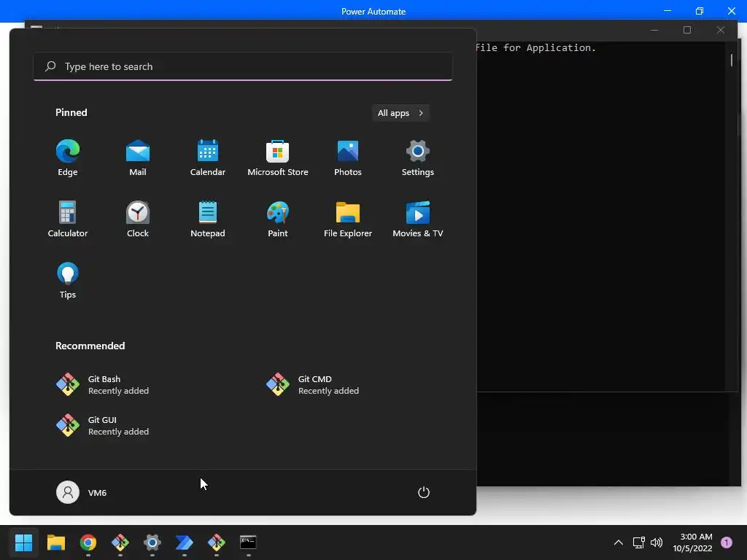This screenshot has height=560, width=747.
Task: Open the Edge browser from Pinned
Action: (x=68, y=158)
